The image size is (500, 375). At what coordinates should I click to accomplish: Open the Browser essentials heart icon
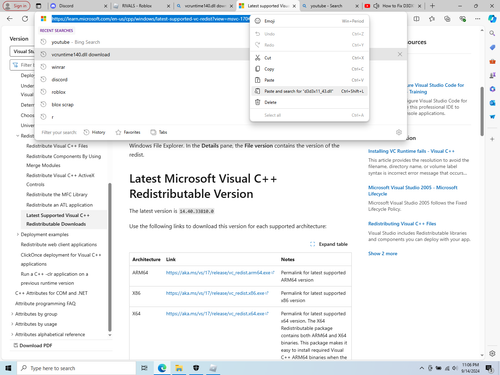click(x=462, y=19)
